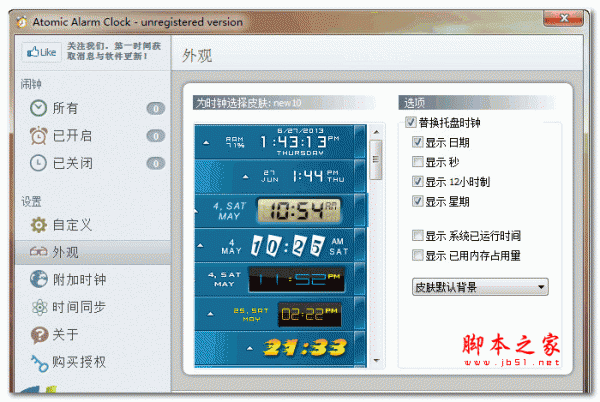Toggle the 显示 星期 checkbox
Viewport: 600px width, 402px height.
click(417, 201)
